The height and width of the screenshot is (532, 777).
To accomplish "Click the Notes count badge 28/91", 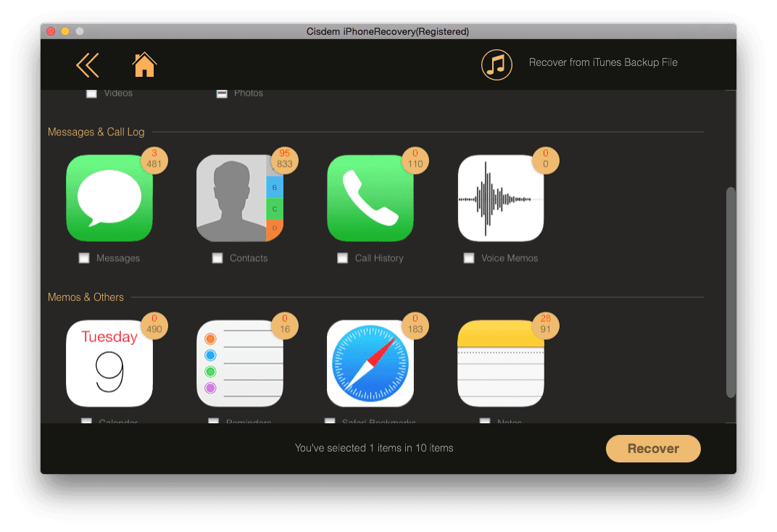I will click(x=546, y=325).
